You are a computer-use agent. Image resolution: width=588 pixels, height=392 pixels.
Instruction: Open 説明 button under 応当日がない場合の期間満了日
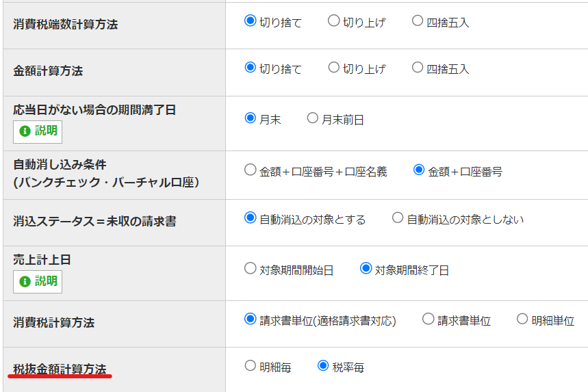pyautogui.click(x=38, y=131)
